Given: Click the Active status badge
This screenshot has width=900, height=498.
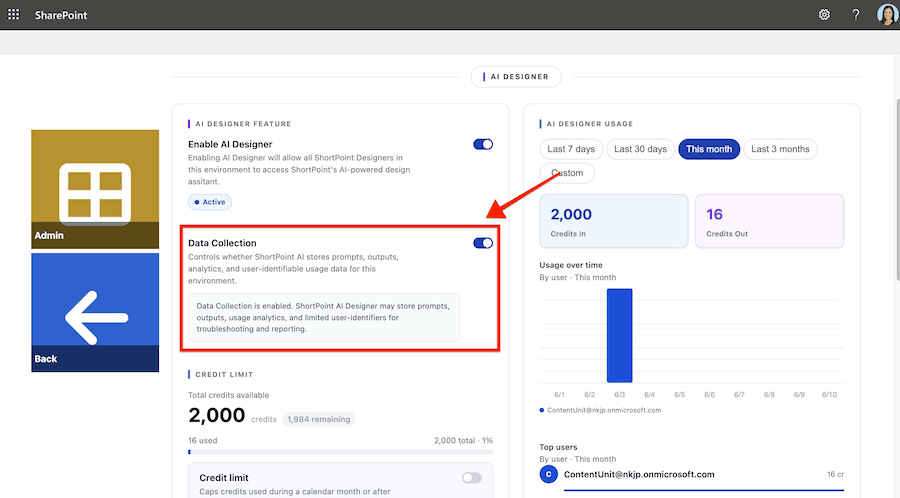Looking at the screenshot, I should [x=210, y=202].
